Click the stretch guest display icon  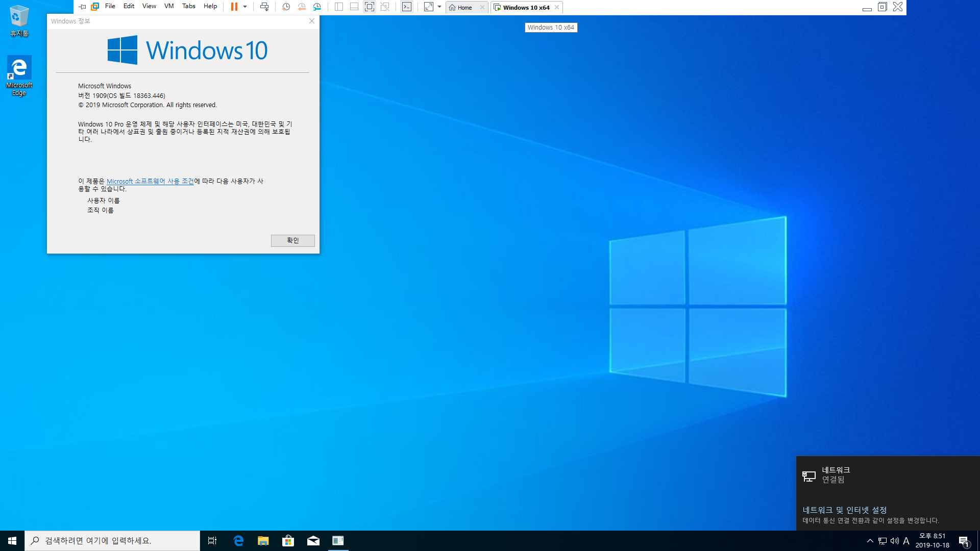click(429, 7)
